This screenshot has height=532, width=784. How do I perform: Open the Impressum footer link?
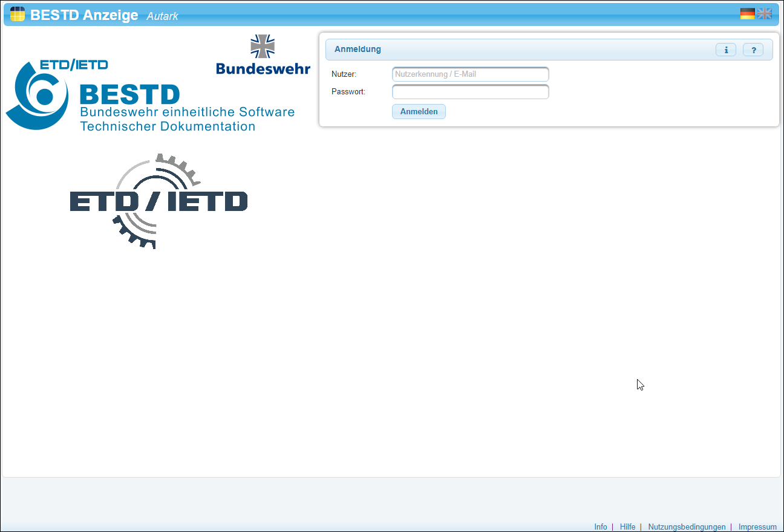point(757,527)
